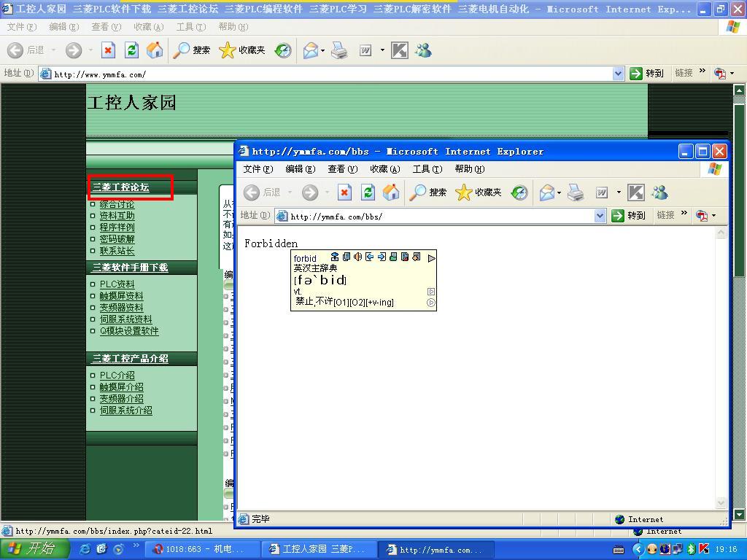Open 收藏夹 favorites in the main window toolbar

click(242, 50)
